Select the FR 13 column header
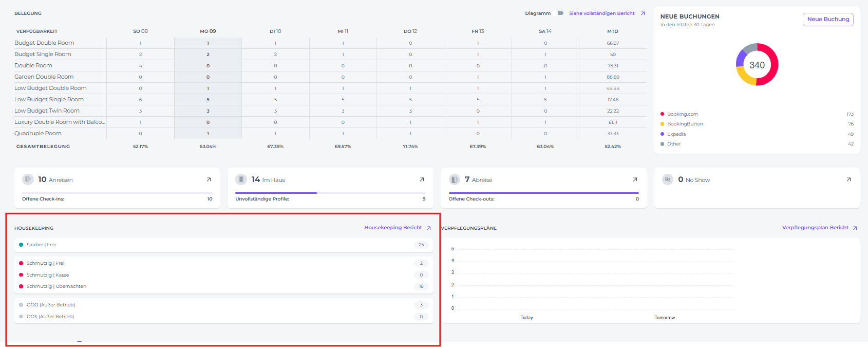 pos(478,31)
